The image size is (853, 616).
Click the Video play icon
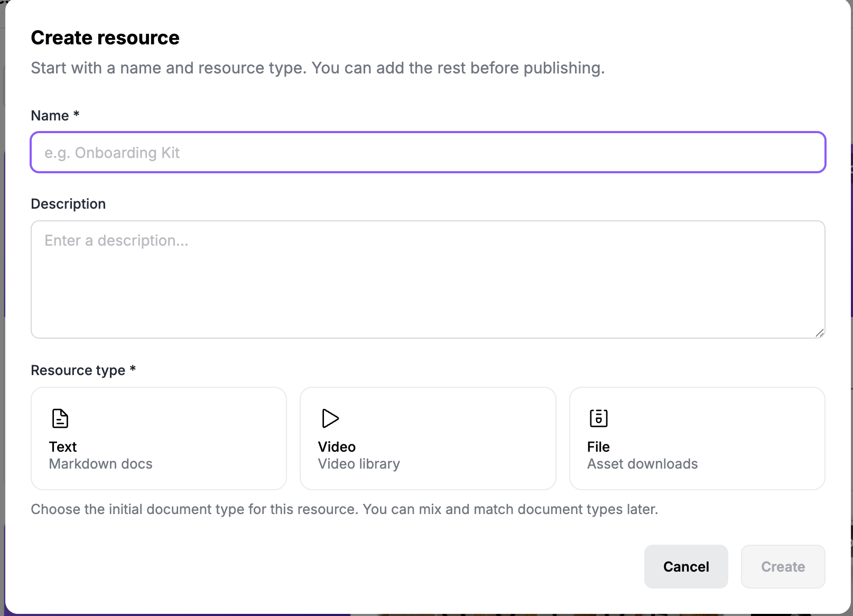pyautogui.click(x=330, y=418)
